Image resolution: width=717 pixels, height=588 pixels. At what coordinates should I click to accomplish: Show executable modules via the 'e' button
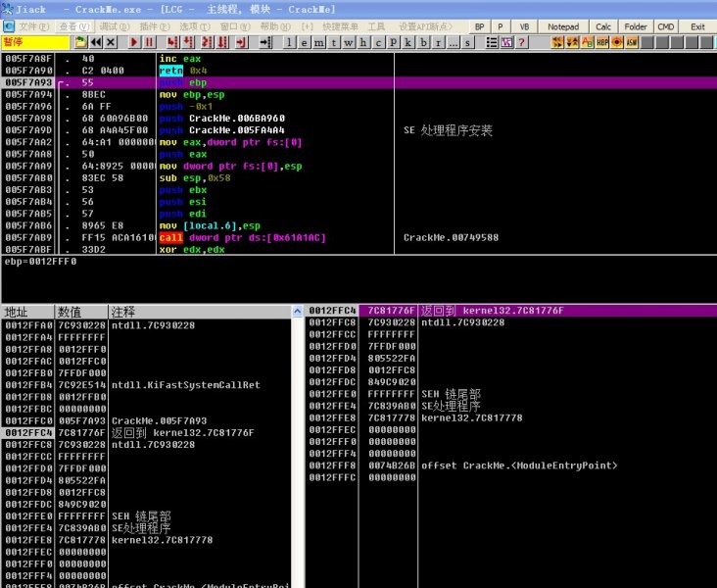304,42
